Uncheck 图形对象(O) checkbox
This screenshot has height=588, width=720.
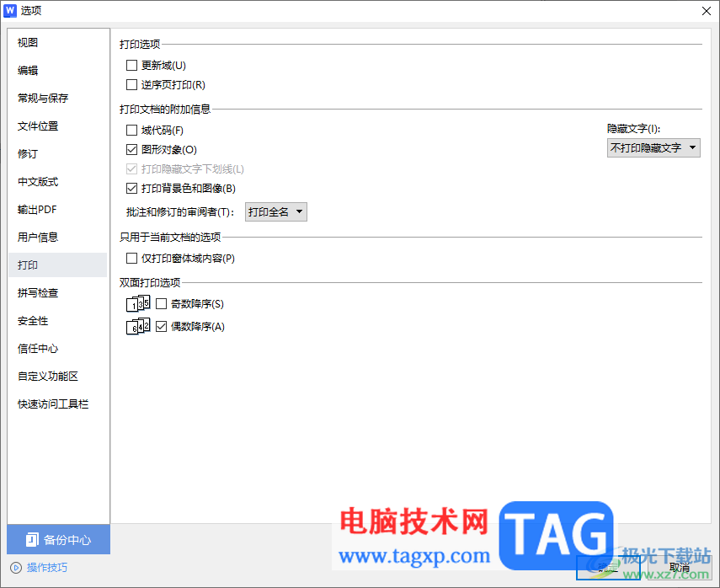131,150
